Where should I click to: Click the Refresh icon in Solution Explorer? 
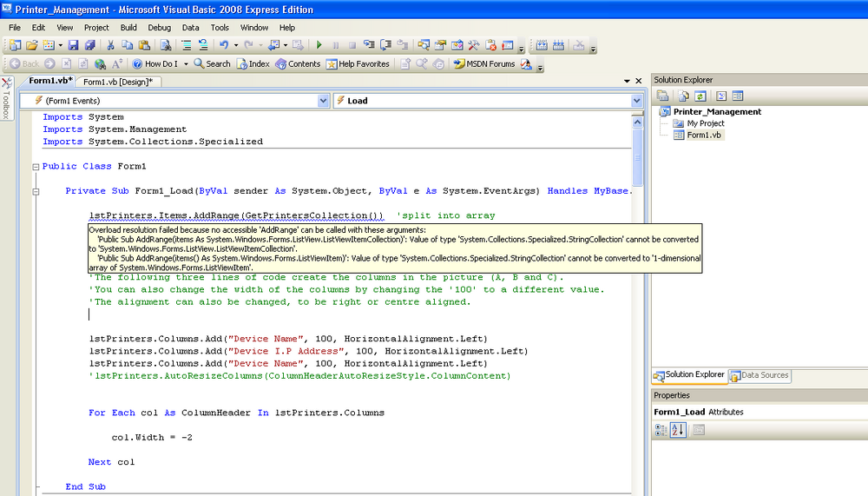pos(700,96)
